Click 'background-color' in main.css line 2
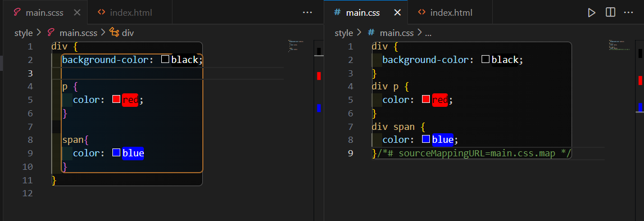The height and width of the screenshot is (221, 644). (x=425, y=60)
